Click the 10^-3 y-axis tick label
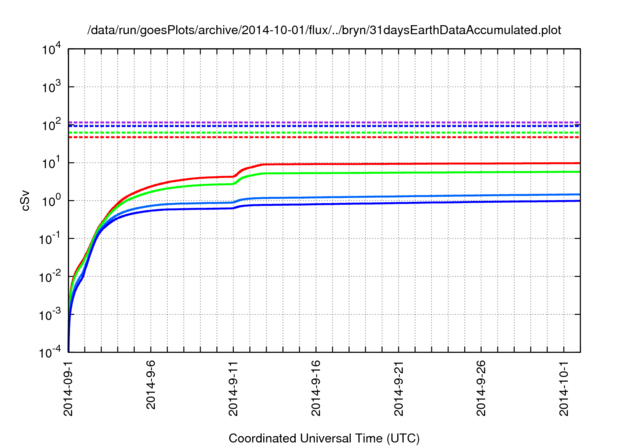 (50, 315)
